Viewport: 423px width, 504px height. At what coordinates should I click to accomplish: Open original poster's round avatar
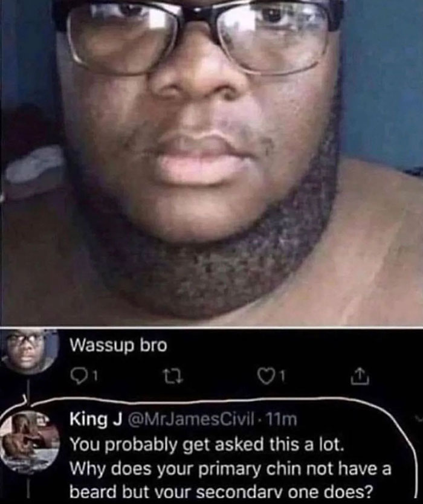tap(29, 351)
